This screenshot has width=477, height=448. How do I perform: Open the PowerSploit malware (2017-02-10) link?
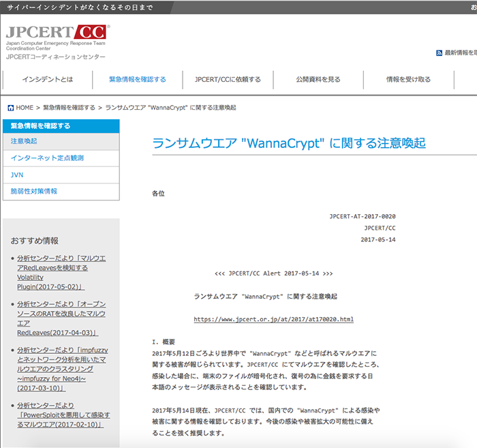[63, 415]
